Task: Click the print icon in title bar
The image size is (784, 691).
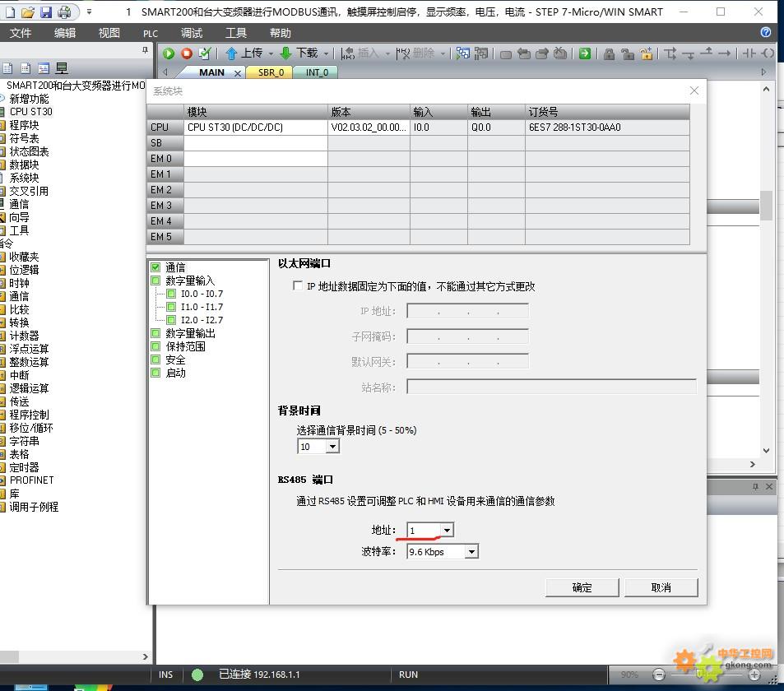Action: pos(64,12)
